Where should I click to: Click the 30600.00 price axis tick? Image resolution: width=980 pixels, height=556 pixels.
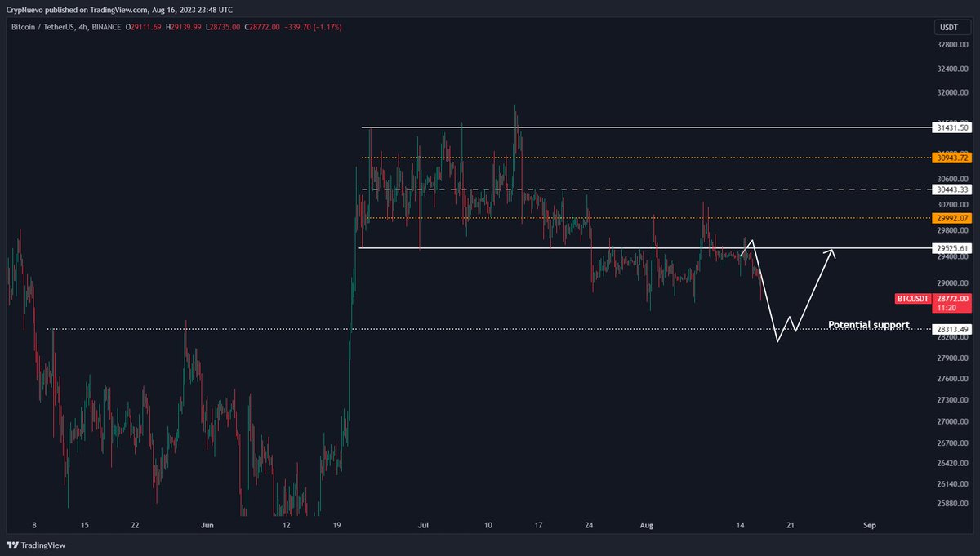(x=953, y=179)
